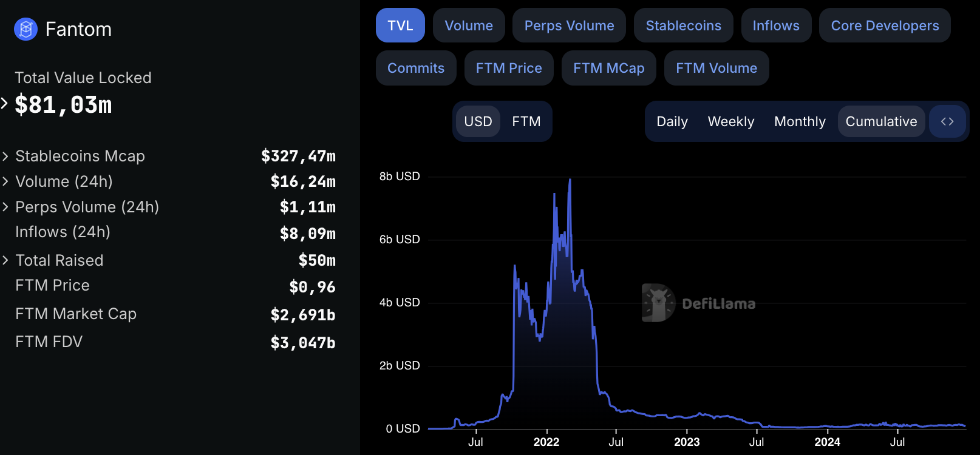This screenshot has height=455, width=980.
Task: Toggle FTM MCap on the chart
Action: coord(609,68)
